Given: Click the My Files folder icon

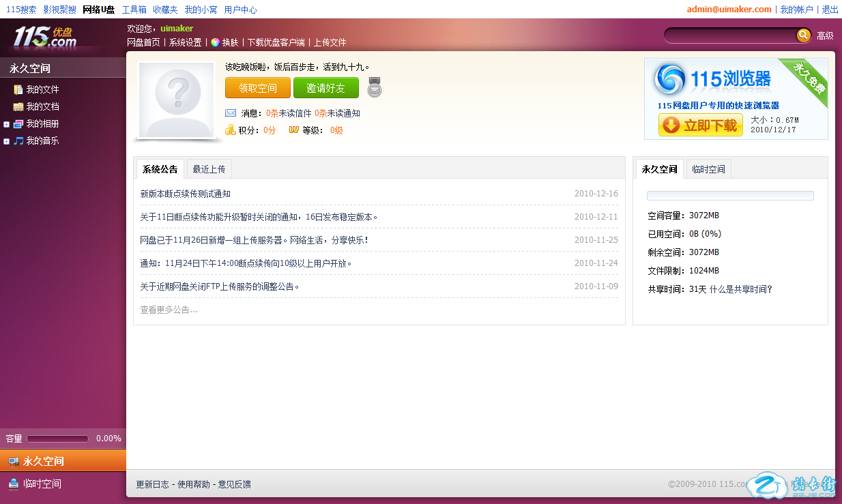Looking at the screenshot, I should pyautogui.click(x=18, y=89).
